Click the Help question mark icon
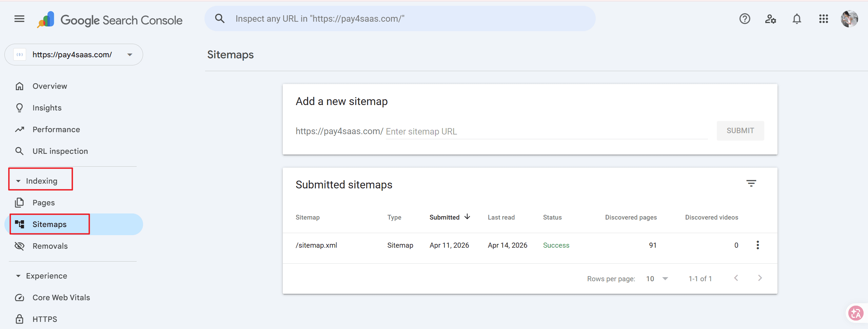This screenshot has height=329, width=868. 745,19
